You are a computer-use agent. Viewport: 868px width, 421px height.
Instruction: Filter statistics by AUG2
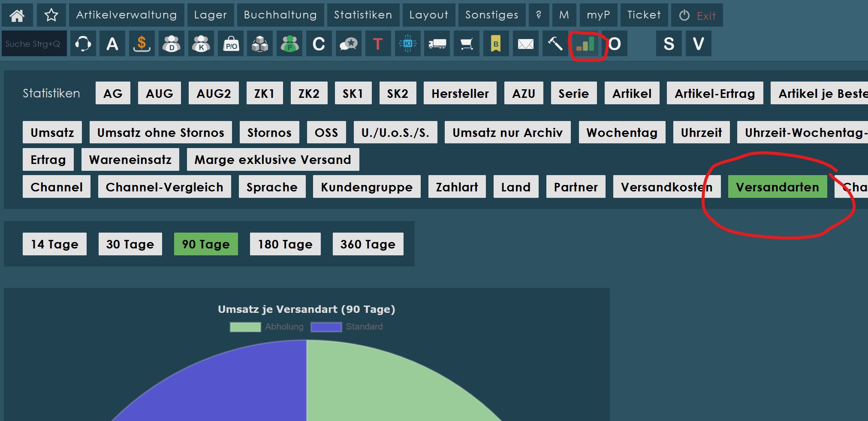[x=214, y=93]
